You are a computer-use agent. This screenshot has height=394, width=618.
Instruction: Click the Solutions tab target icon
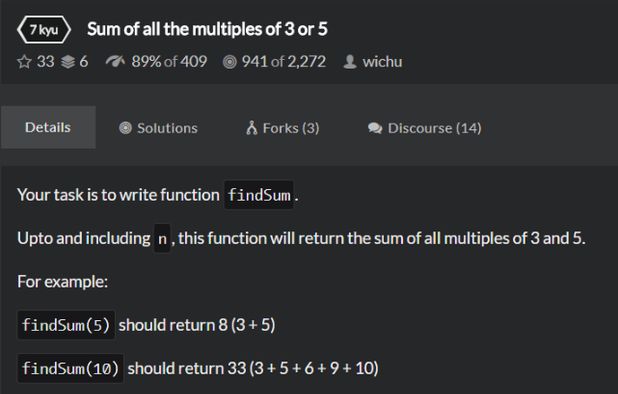point(125,128)
